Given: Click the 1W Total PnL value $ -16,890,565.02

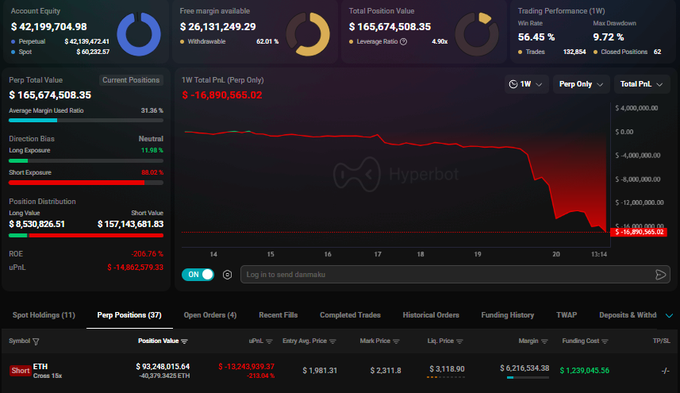Looking at the screenshot, I should pos(222,95).
